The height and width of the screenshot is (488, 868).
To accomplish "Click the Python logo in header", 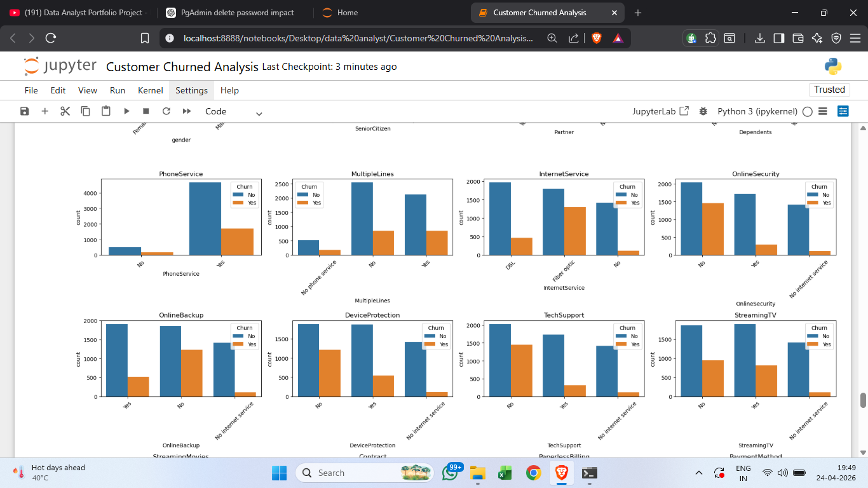I will (833, 67).
